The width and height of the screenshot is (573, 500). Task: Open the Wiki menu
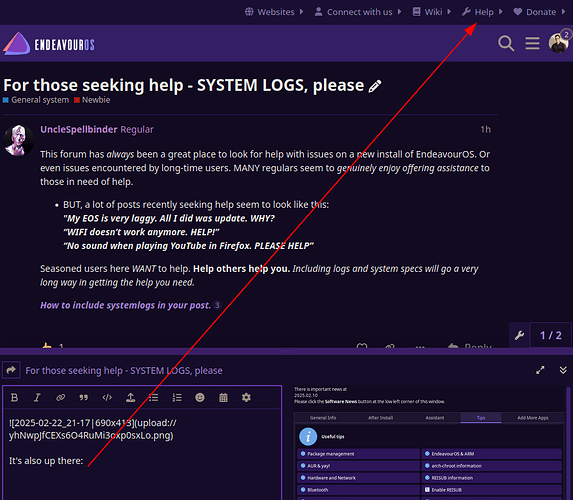[x=432, y=12]
